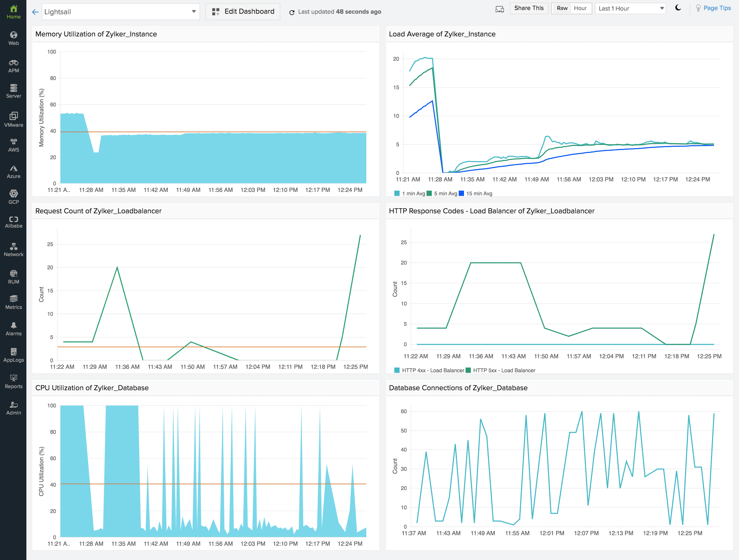This screenshot has height=560, width=739.
Task: Switch data granularity to Hour
Action: click(x=581, y=8)
